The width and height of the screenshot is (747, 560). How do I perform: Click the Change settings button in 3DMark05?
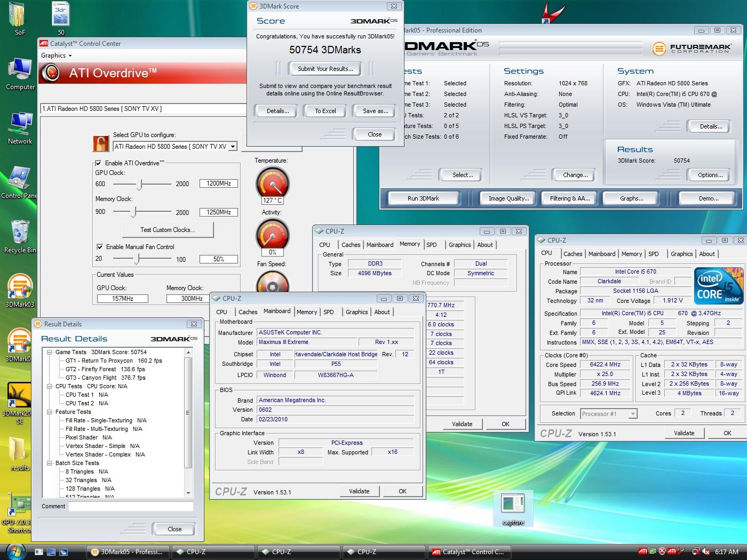click(575, 175)
